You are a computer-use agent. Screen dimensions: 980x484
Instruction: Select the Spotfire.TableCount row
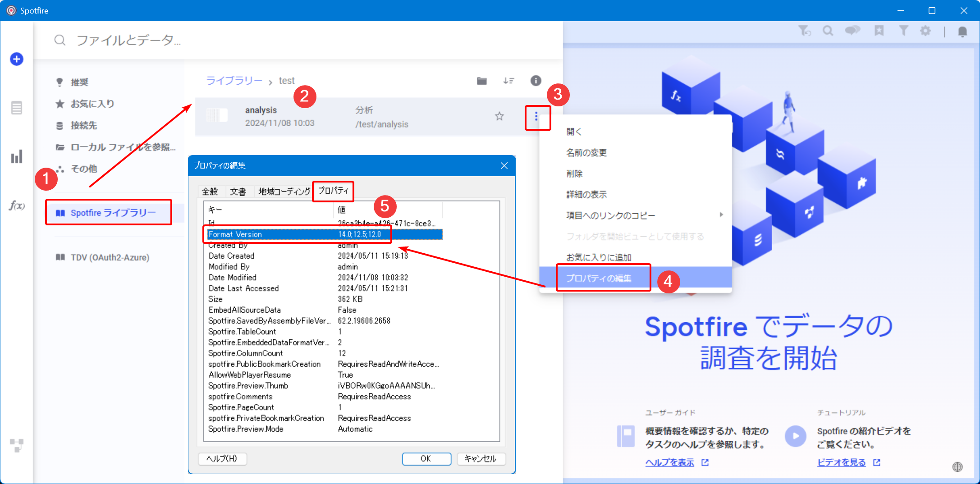click(325, 332)
